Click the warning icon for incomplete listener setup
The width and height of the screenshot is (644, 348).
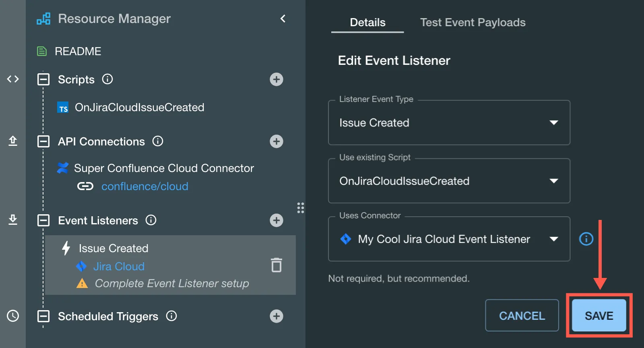point(82,284)
